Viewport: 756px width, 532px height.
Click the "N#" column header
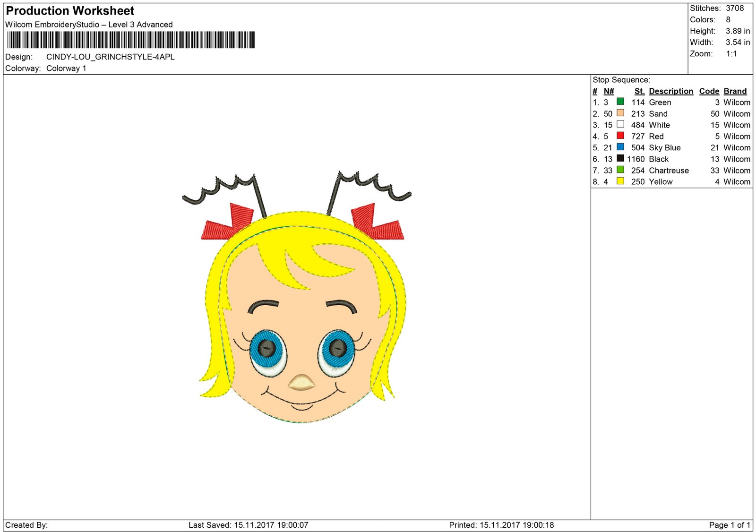tap(609, 91)
